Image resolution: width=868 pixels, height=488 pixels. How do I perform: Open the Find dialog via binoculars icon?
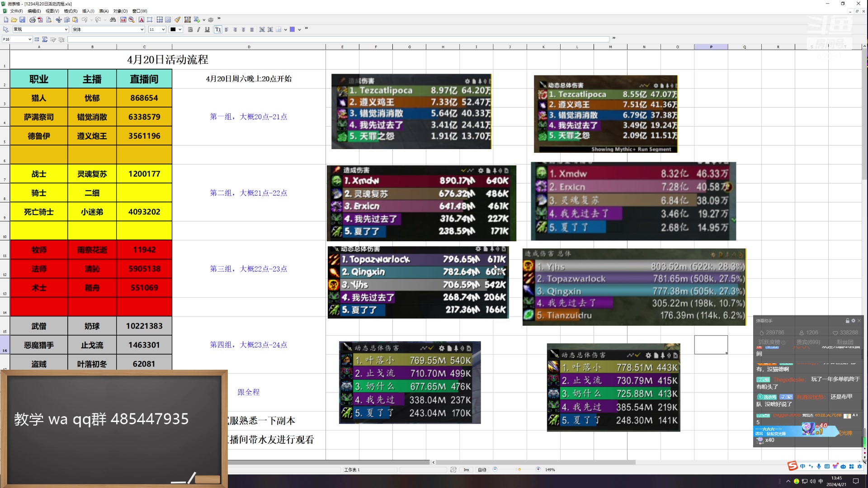tap(113, 20)
